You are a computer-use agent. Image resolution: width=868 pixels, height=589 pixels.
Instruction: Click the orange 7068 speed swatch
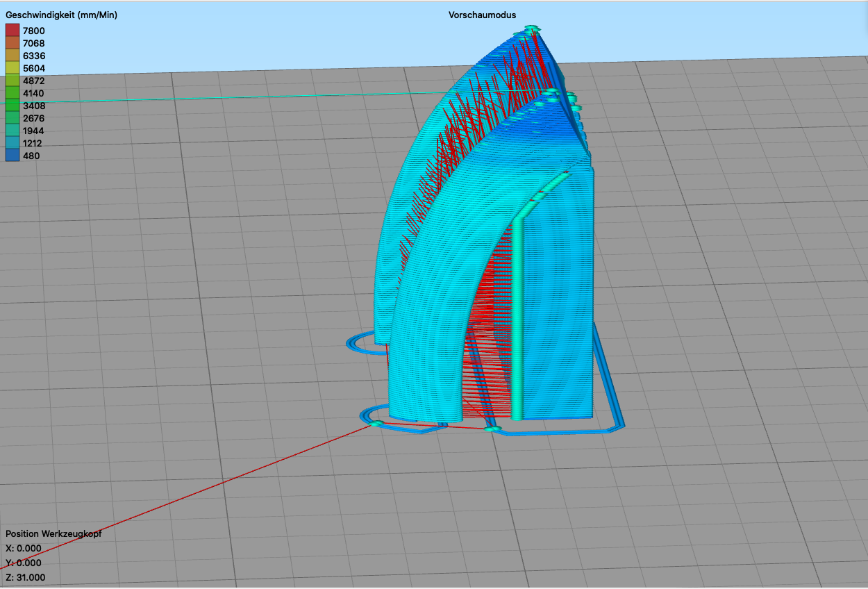coord(12,43)
